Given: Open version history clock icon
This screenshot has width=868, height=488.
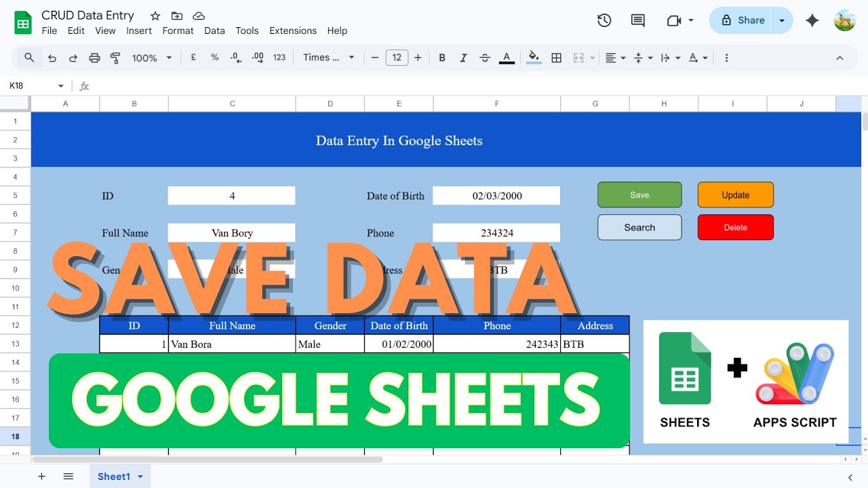Looking at the screenshot, I should (x=604, y=20).
